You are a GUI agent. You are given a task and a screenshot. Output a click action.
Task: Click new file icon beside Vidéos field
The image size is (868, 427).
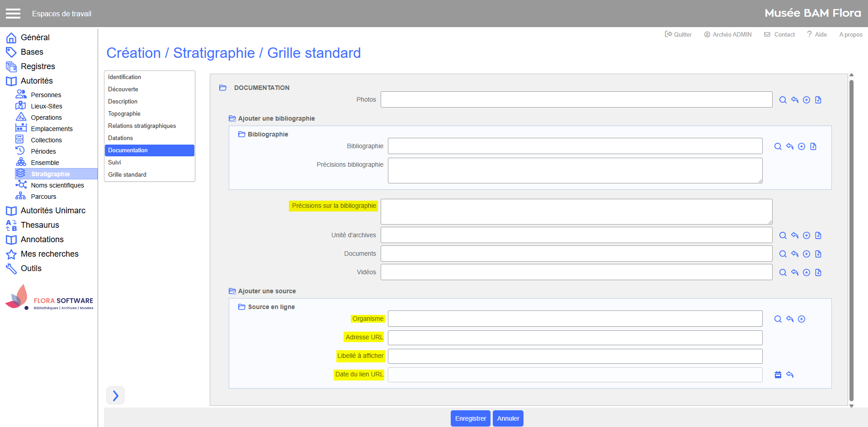pos(818,272)
